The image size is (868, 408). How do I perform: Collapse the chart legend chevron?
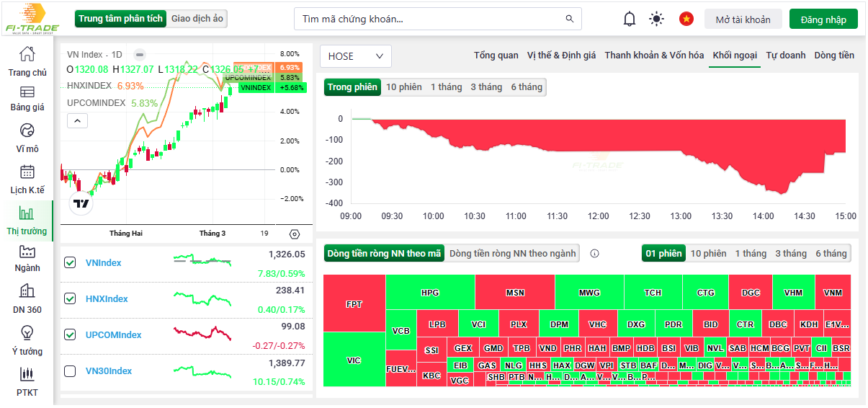click(x=77, y=120)
